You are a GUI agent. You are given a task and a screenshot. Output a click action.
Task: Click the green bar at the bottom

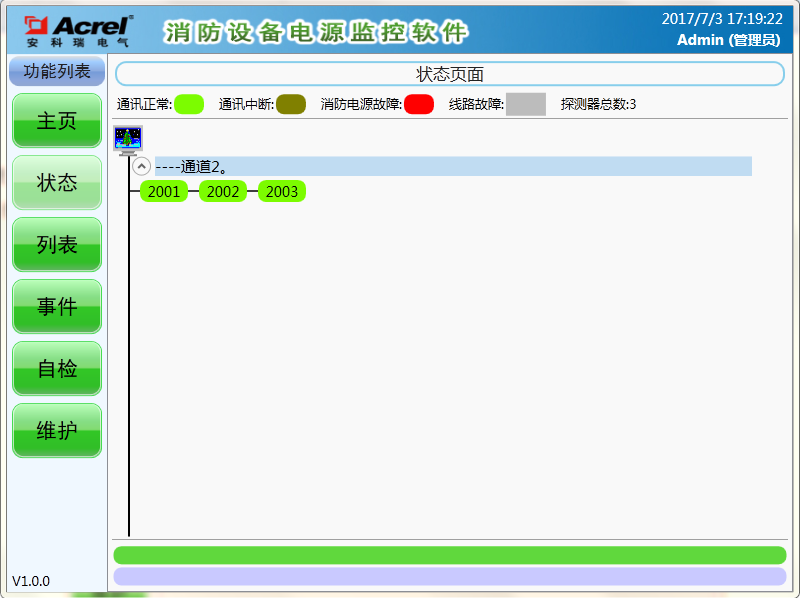tap(449, 555)
